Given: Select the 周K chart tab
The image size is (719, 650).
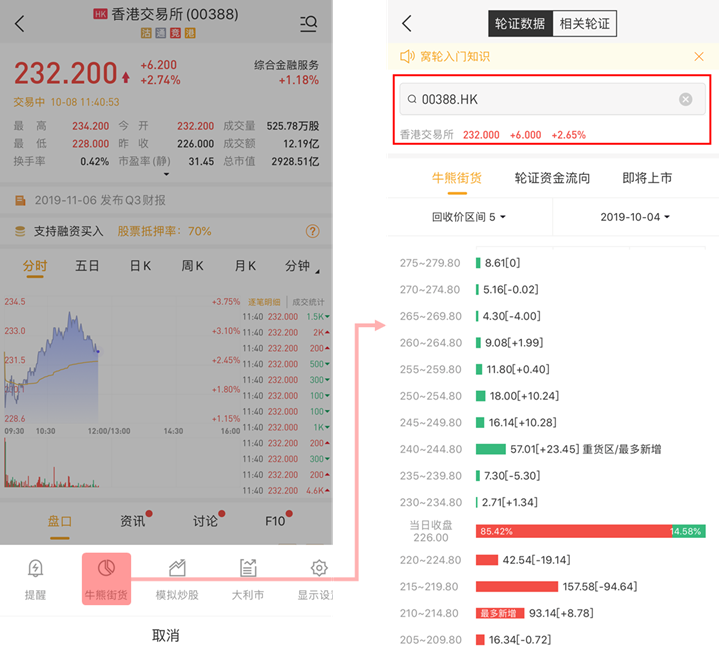Looking at the screenshot, I should [192, 266].
